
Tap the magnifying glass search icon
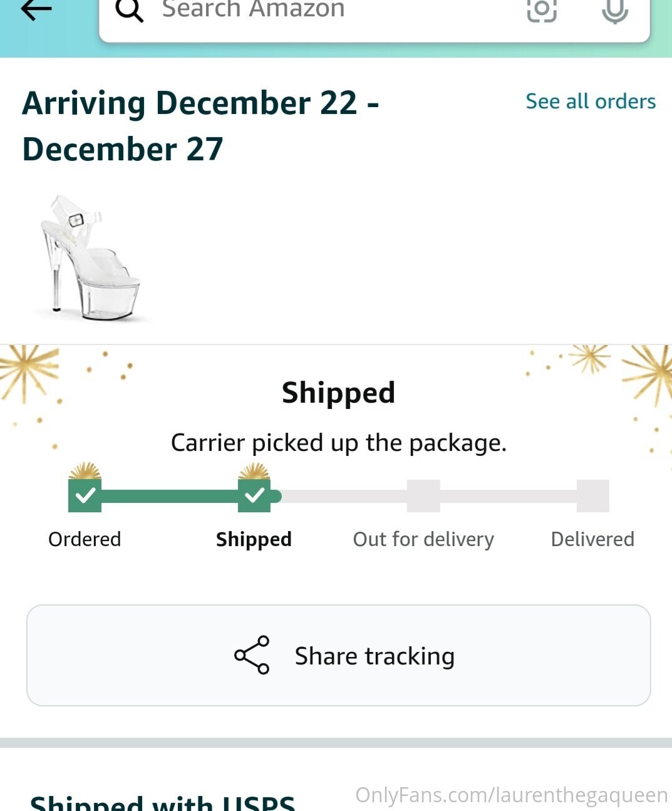[x=130, y=10]
